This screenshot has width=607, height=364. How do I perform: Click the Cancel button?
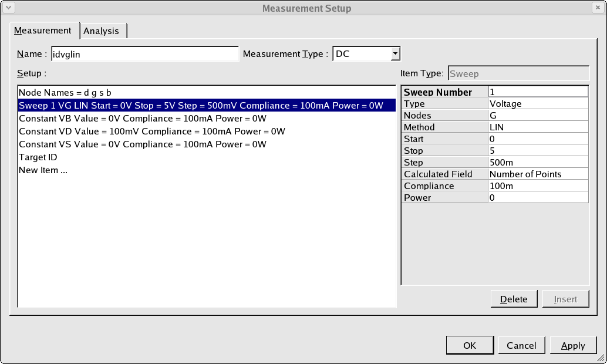(x=521, y=345)
